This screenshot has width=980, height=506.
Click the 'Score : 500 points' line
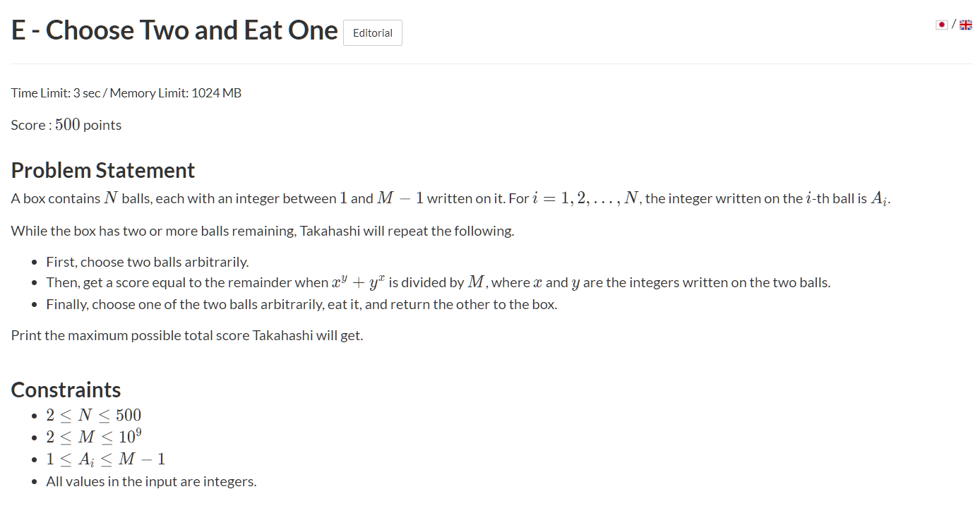(x=66, y=125)
